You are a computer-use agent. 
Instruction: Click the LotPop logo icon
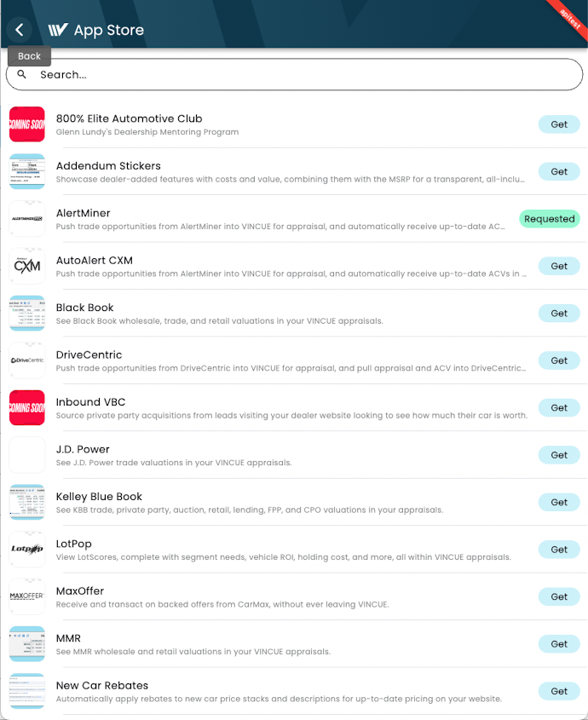pyautogui.click(x=26, y=549)
